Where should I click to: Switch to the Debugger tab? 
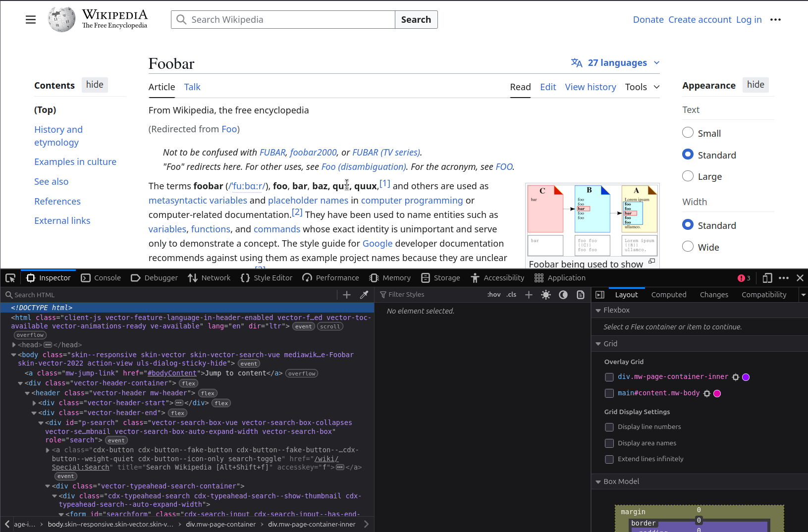(154, 278)
